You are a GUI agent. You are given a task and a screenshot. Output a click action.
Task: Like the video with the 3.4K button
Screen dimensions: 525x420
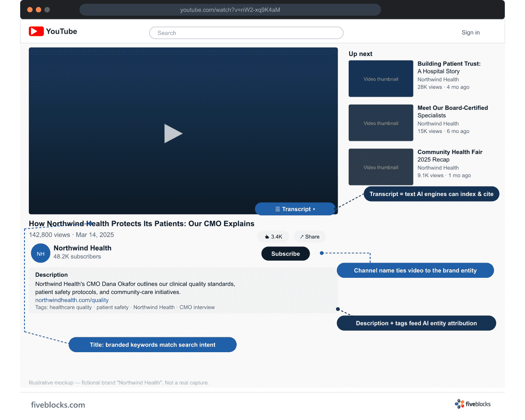click(273, 237)
